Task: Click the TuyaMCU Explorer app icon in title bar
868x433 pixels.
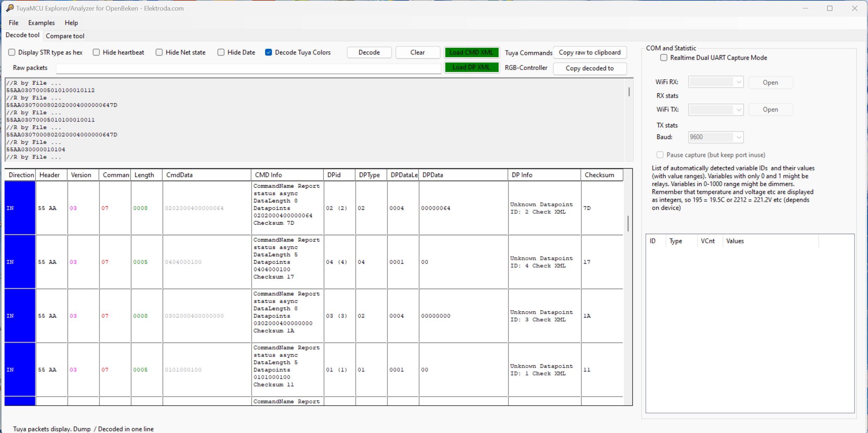Action: 10,8
